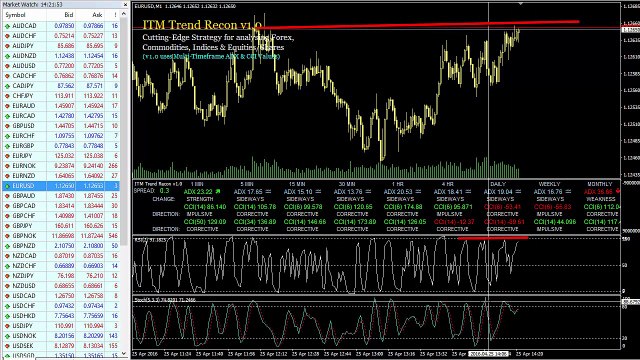640x360 pixels.
Task: Click the '15 MIN' timeframe label in indicator panel
Action: (297, 184)
